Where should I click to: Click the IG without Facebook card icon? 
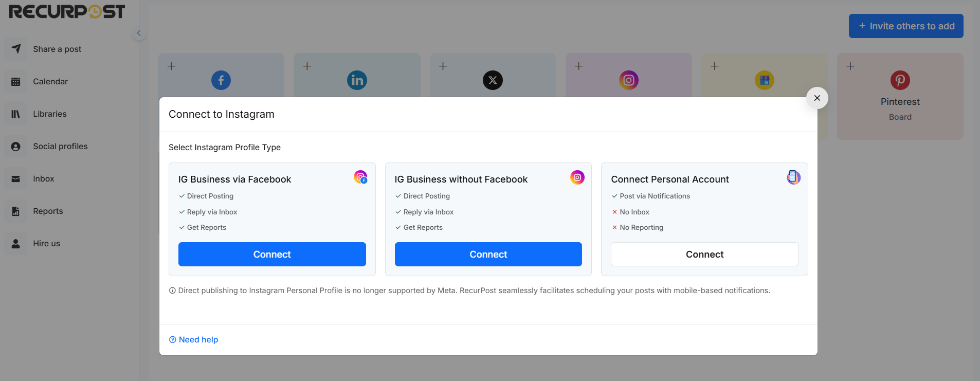click(x=577, y=177)
